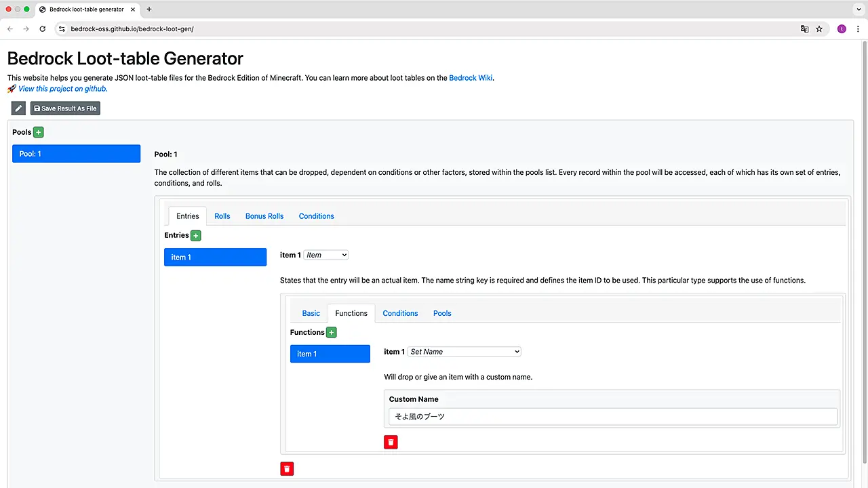The height and width of the screenshot is (488, 868).
Task: Open the Bonus Rolls tab
Action: pyautogui.click(x=264, y=216)
